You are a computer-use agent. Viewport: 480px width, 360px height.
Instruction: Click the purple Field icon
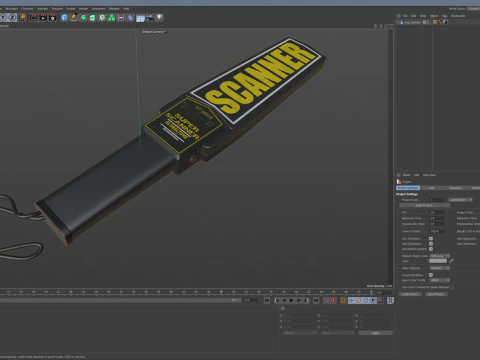pos(121,17)
